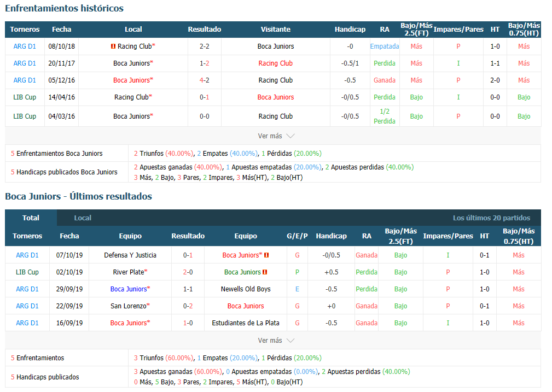
Task: Click Boca Juniors visitor in 14/04/16 row
Action: pos(275,97)
